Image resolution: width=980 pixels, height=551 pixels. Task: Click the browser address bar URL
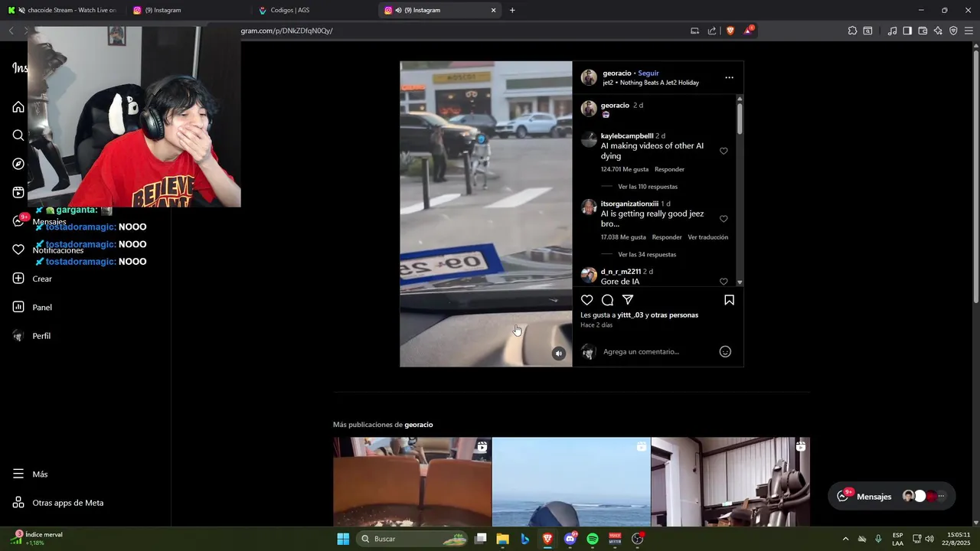pos(286,31)
